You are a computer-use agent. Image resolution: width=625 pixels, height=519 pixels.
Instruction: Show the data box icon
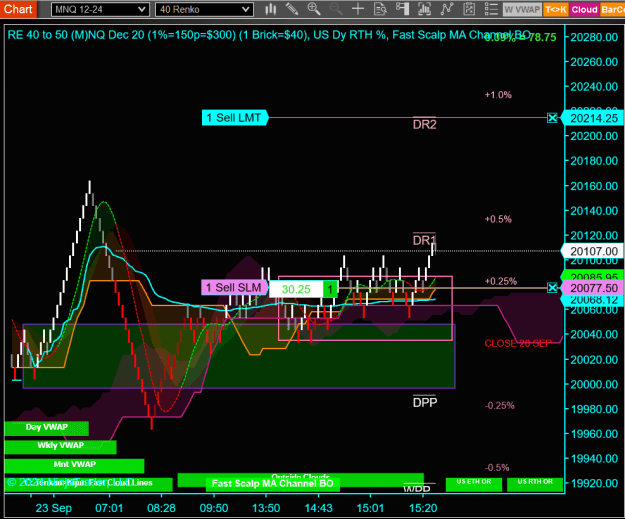[380, 9]
